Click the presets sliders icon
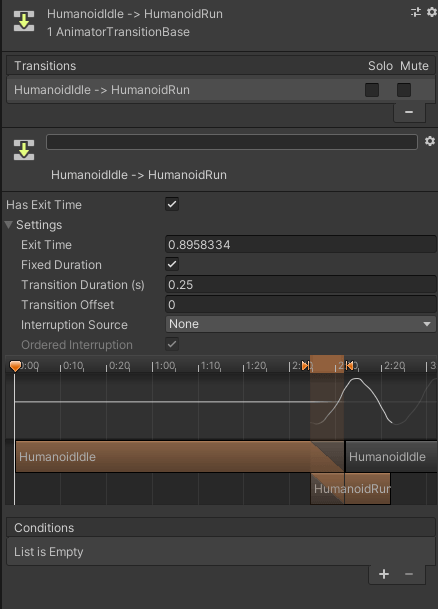Viewport: 438px width, 609px height. point(416,12)
